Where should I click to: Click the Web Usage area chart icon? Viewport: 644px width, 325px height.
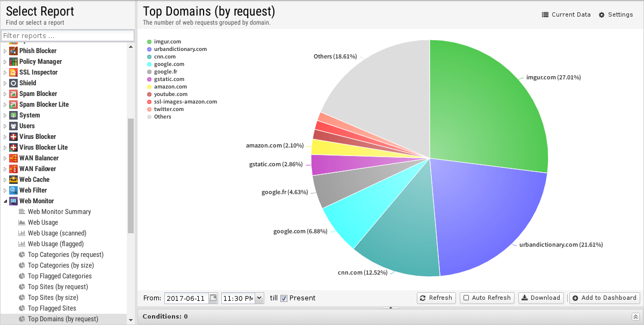coord(22,223)
